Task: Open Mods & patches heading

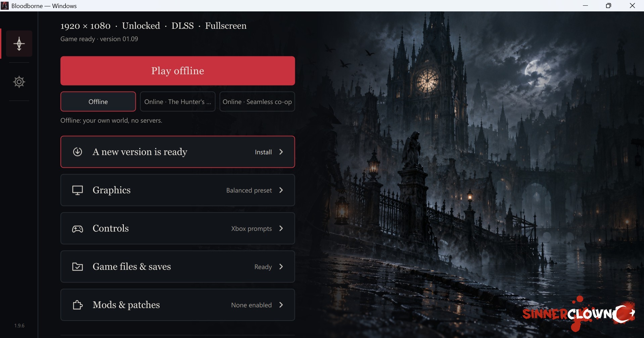Action: pos(126,305)
